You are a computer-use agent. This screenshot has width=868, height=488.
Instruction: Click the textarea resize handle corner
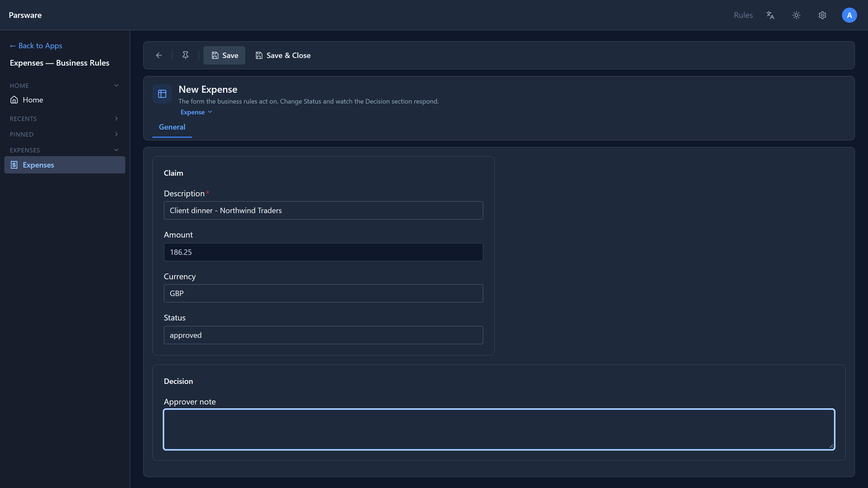pyautogui.click(x=831, y=446)
